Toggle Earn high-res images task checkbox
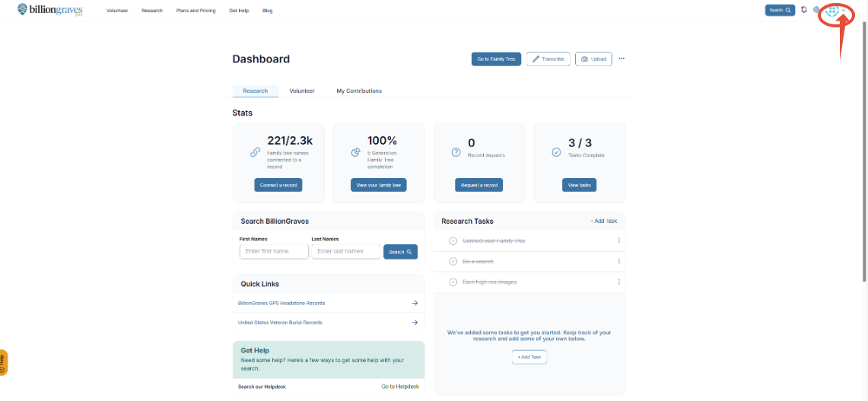The width and height of the screenshot is (868, 401). point(453,282)
